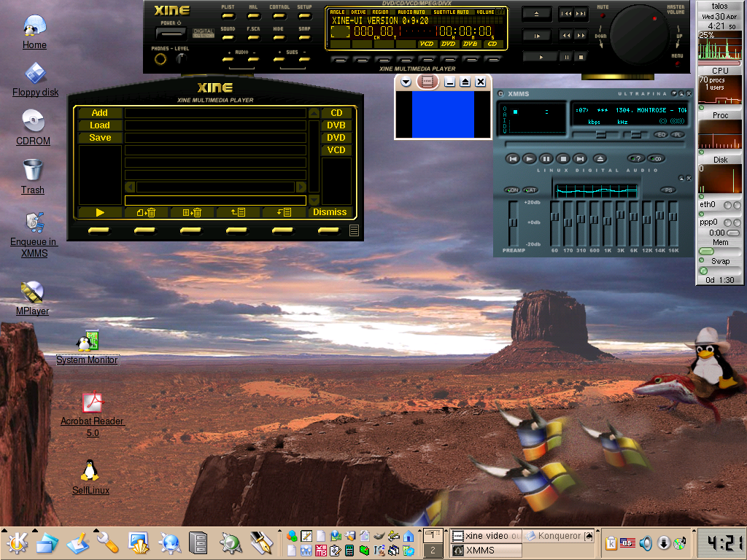The width and height of the screenshot is (747, 560).
Task: Switch to XMMS taskbar entry
Action: click(x=486, y=551)
